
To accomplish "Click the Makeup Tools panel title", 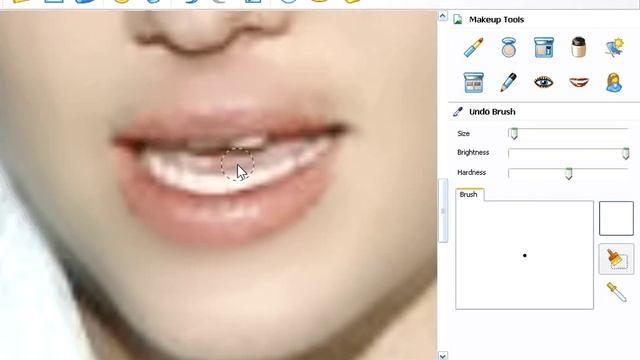I will (x=496, y=20).
